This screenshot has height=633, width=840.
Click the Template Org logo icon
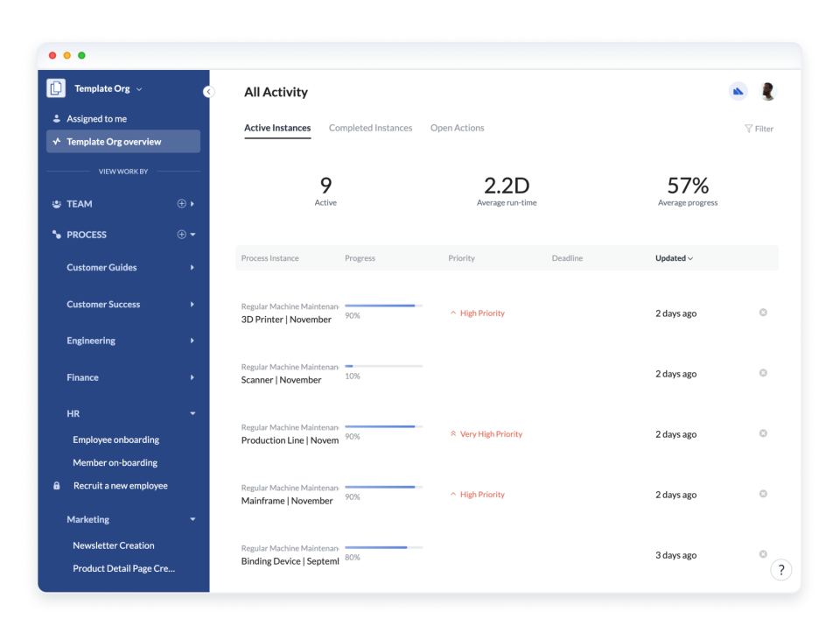coord(56,88)
